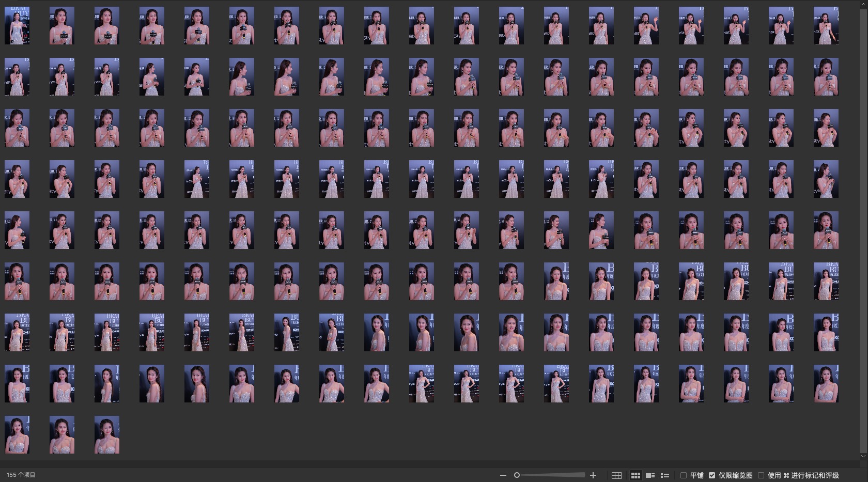Click the scroll down arrow of the content panel
The width and height of the screenshot is (868, 482).
click(863, 456)
